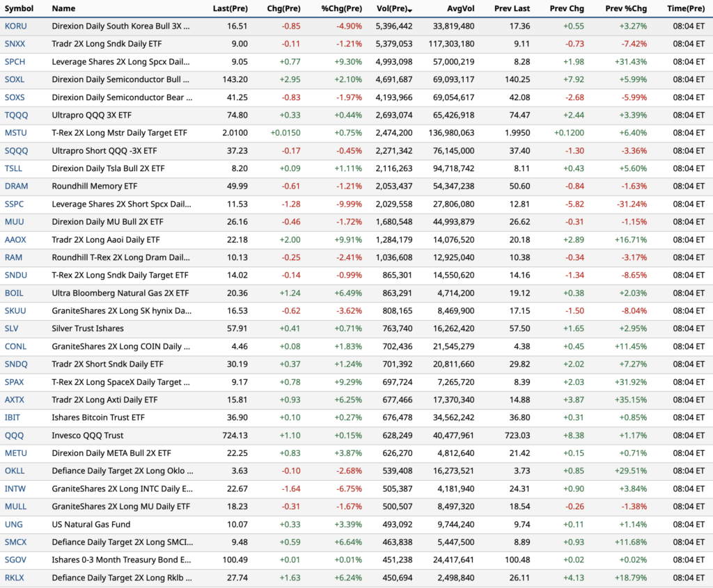Screen dimensions: 713x588
Task: Select name 'Ishares Bitcoin Trust ETF'
Action: coord(98,418)
